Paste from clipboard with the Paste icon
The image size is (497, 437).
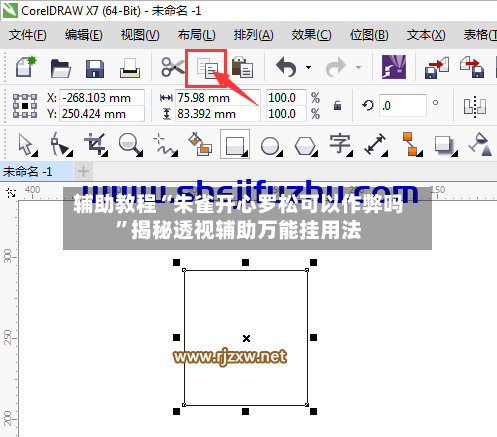click(242, 67)
